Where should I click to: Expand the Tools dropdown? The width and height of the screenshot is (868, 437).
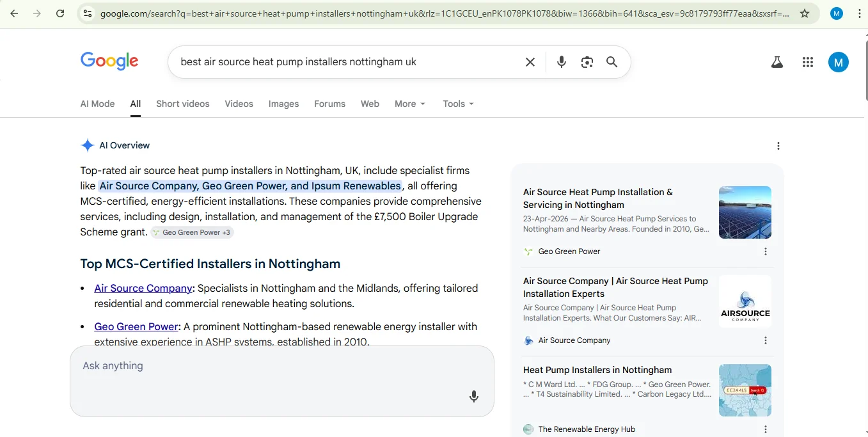(x=459, y=104)
